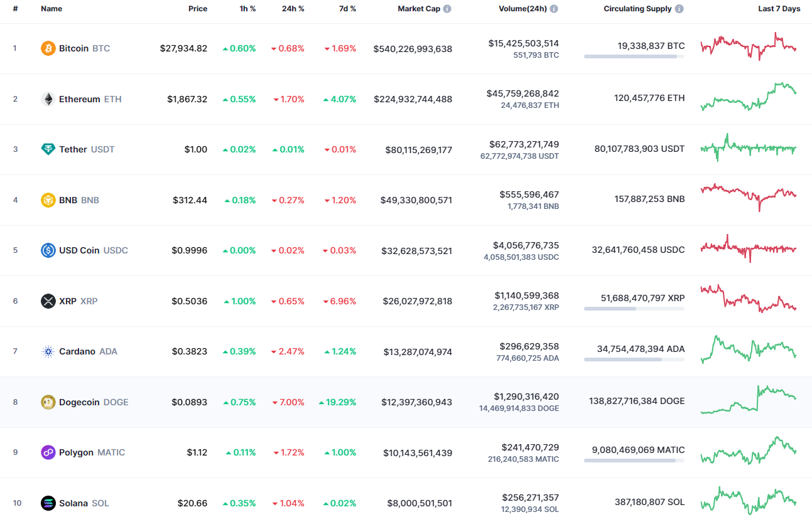Open the Circulating Supply info tooltip icon

(x=679, y=8)
